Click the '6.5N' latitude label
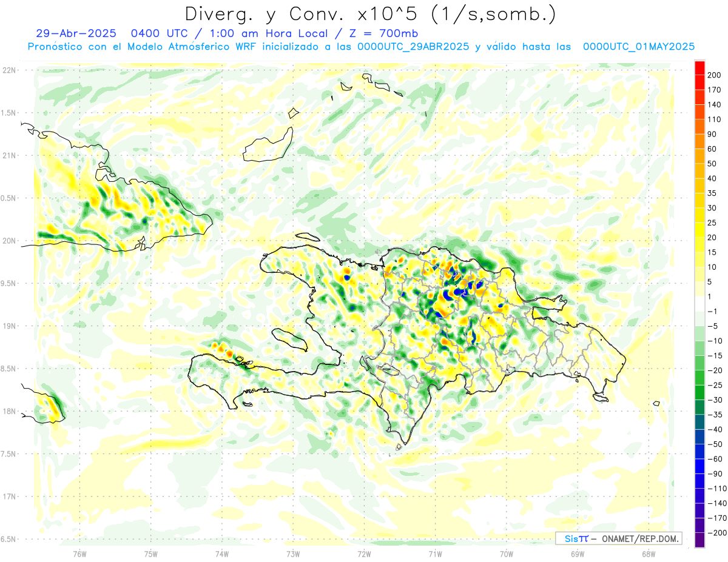The height and width of the screenshot is (562, 728). [x=9, y=539]
